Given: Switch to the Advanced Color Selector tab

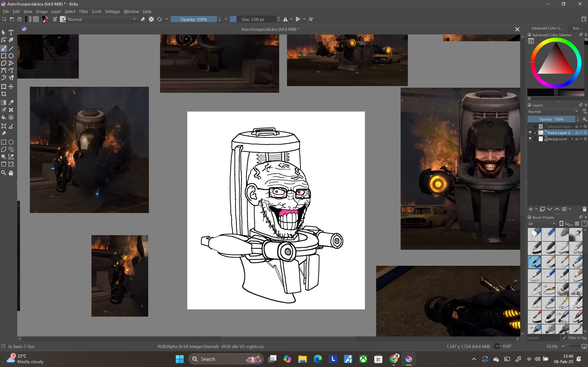Looking at the screenshot, I should [x=547, y=28].
